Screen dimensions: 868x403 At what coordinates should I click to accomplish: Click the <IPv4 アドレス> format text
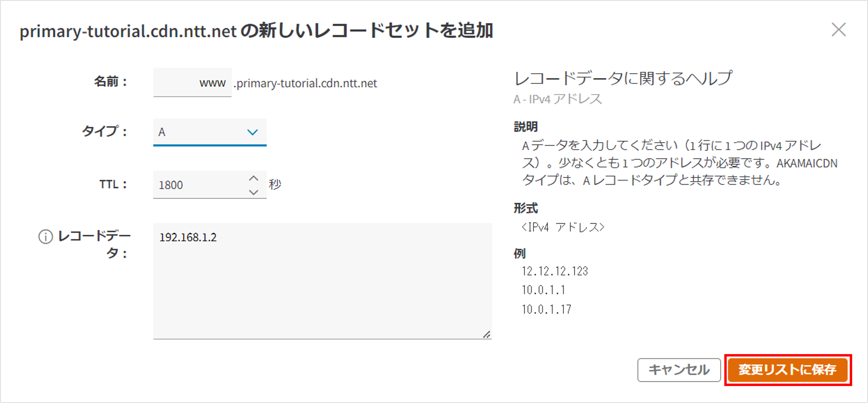click(x=563, y=227)
